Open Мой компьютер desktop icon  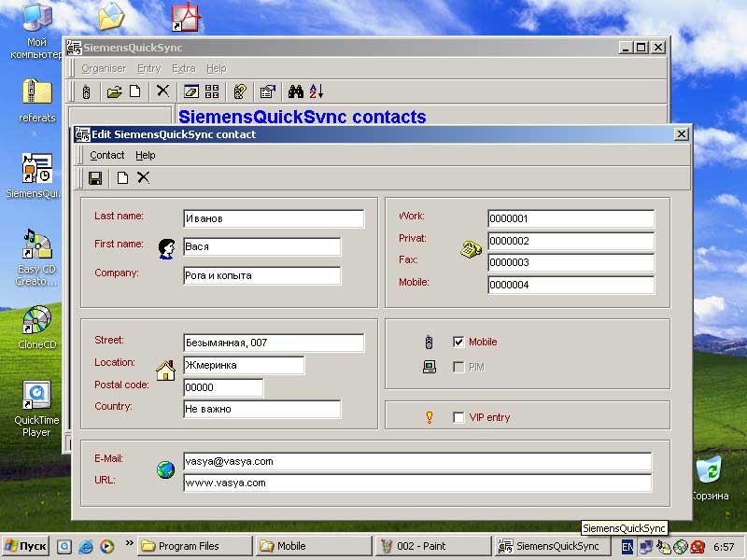36,32
